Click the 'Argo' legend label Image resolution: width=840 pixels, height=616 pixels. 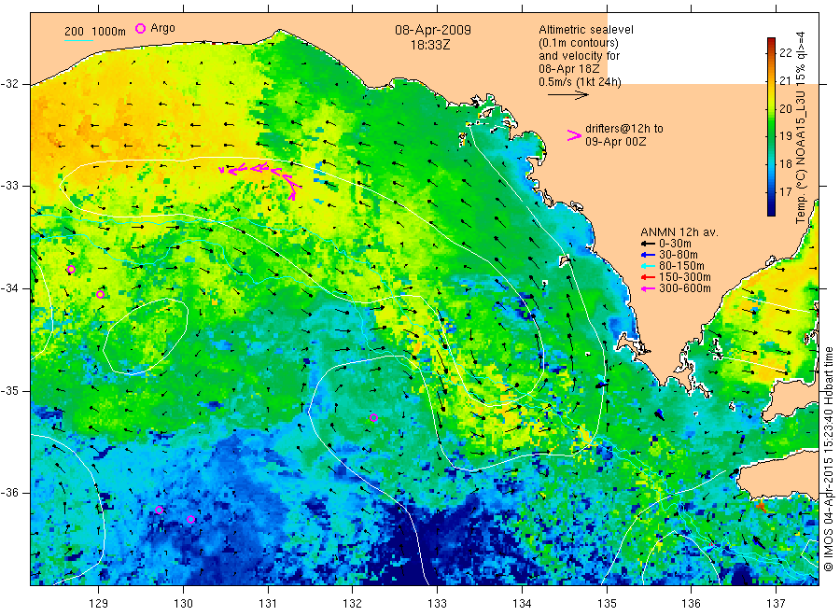pos(162,28)
